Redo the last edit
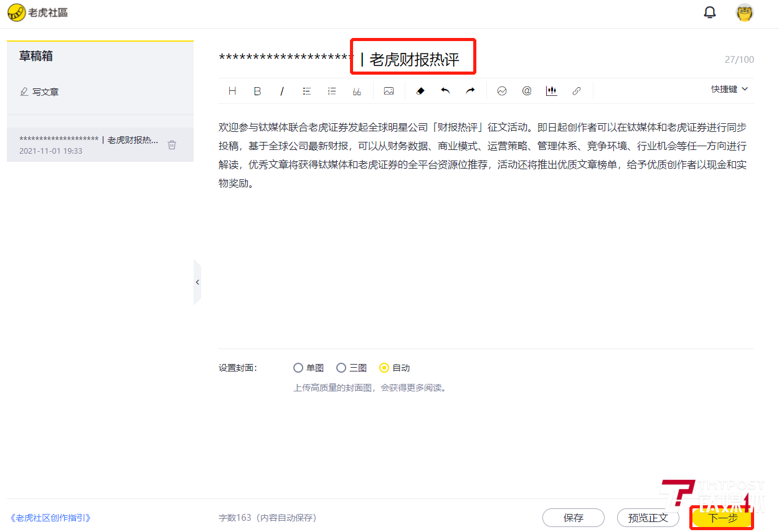The height and width of the screenshot is (532, 779). 470,91
